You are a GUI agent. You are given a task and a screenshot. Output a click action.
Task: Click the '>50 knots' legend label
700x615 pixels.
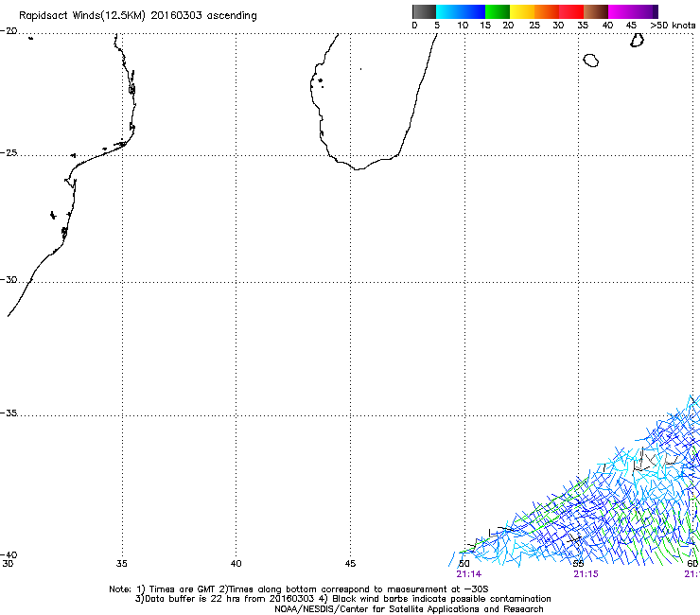tap(673, 26)
